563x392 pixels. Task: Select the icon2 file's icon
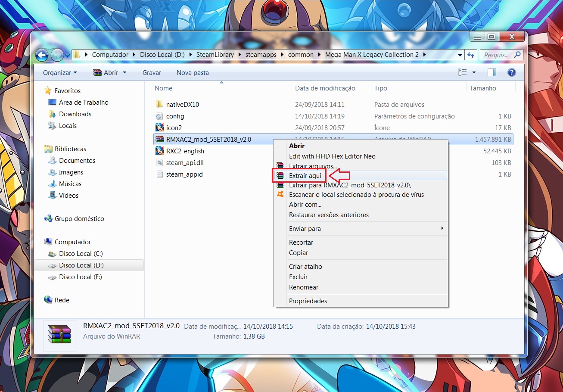coord(159,128)
